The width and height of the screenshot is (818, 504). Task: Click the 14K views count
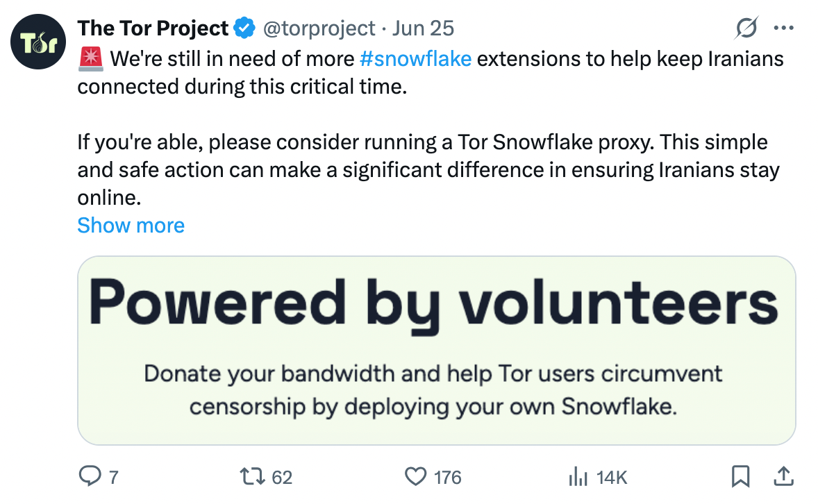pyautogui.click(x=611, y=478)
